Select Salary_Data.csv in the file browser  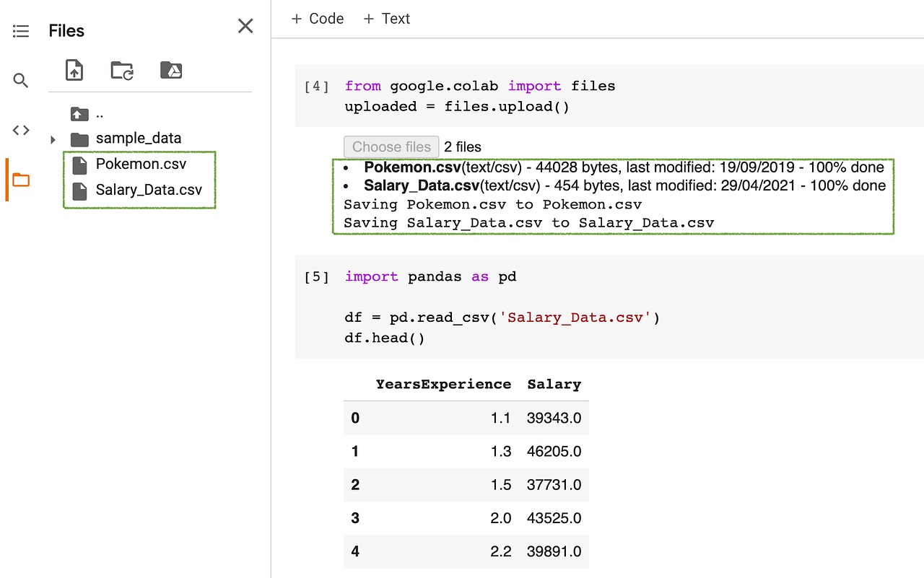coord(147,189)
